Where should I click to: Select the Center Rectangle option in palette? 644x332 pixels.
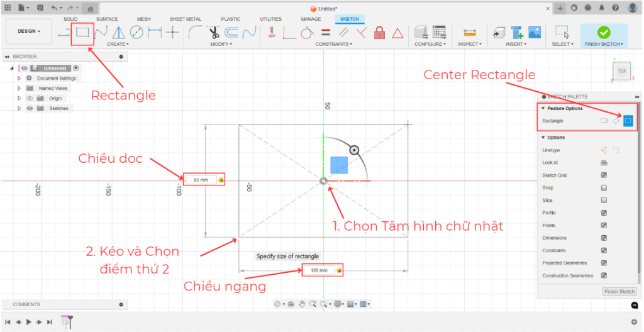coord(628,121)
